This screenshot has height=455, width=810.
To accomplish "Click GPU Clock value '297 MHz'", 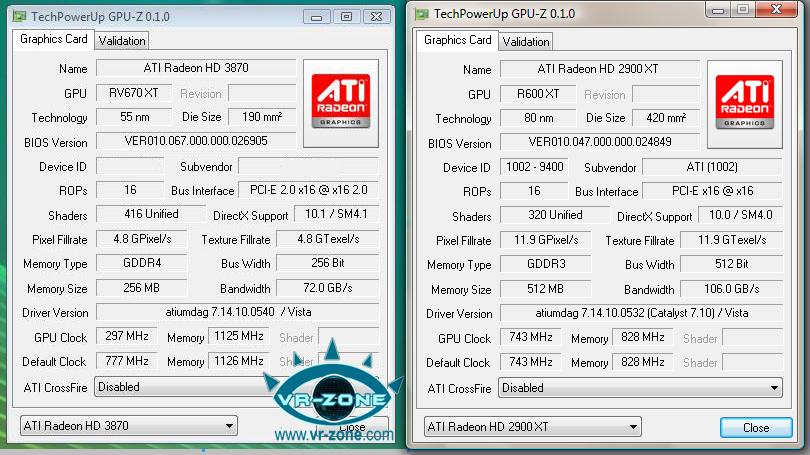I will tap(127, 336).
